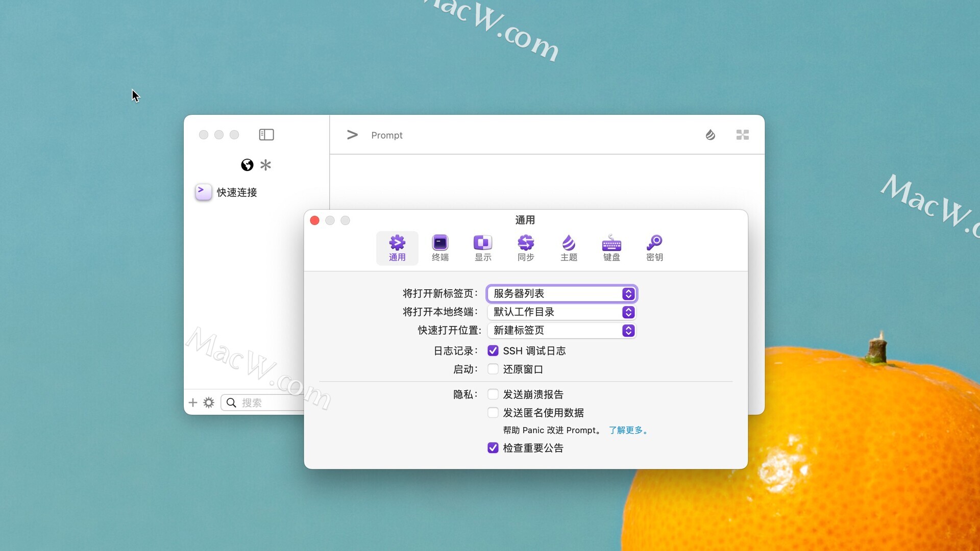Select the 键盘 (Keyboard) preferences tab

click(x=611, y=248)
